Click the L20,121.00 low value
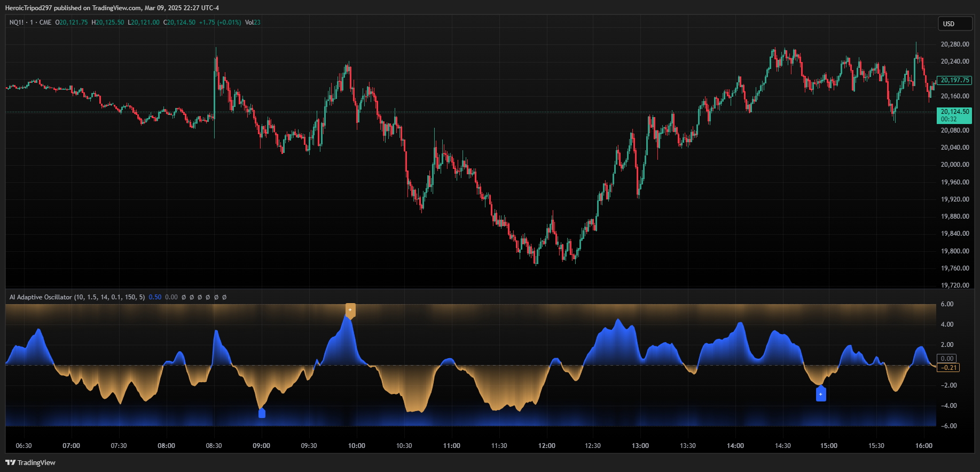The width and height of the screenshot is (980, 472). tap(144, 22)
